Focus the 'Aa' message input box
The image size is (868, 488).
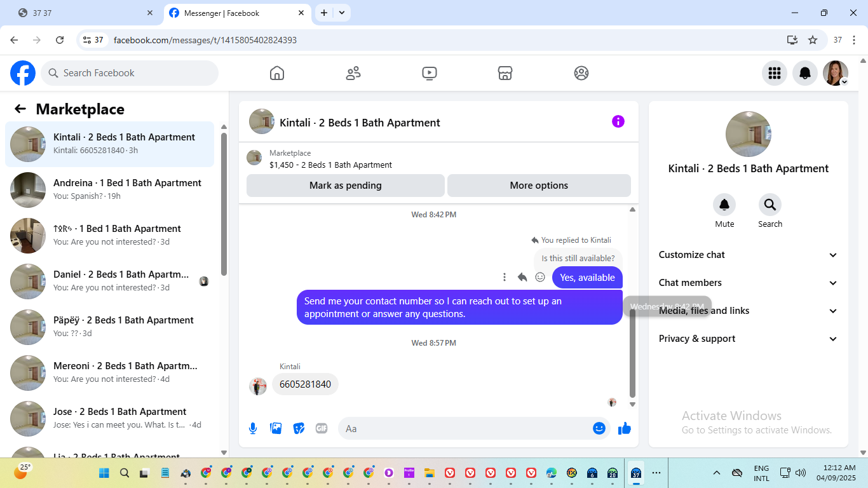click(x=474, y=428)
